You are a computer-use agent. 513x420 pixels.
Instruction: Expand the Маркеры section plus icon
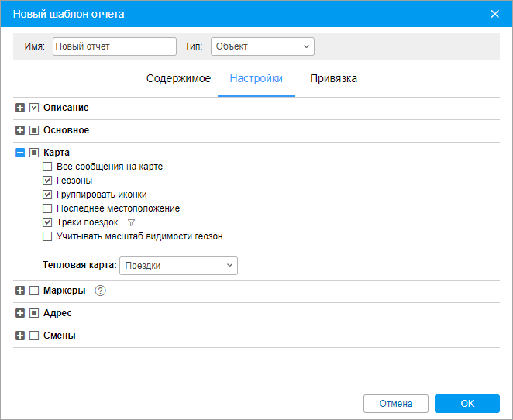pyautogui.click(x=20, y=291)
